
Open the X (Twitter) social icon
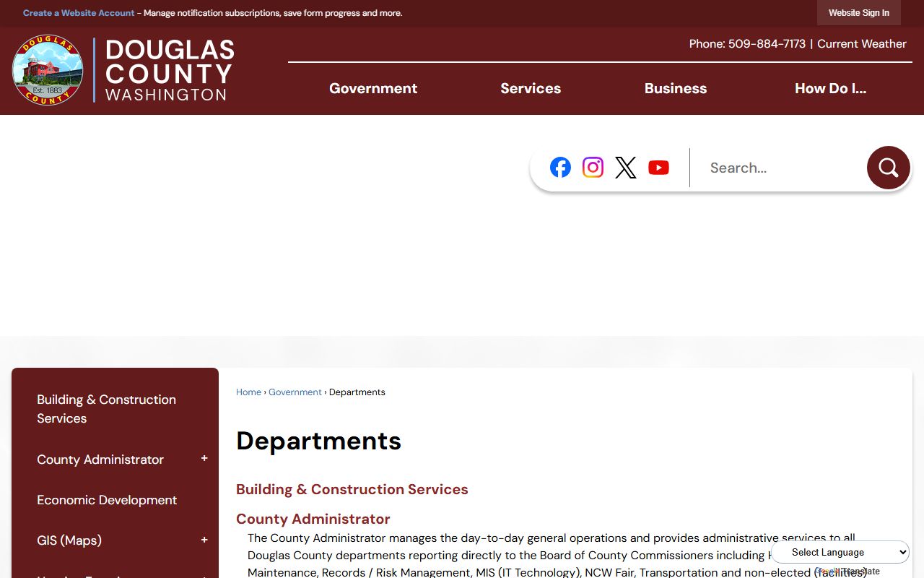626,168
